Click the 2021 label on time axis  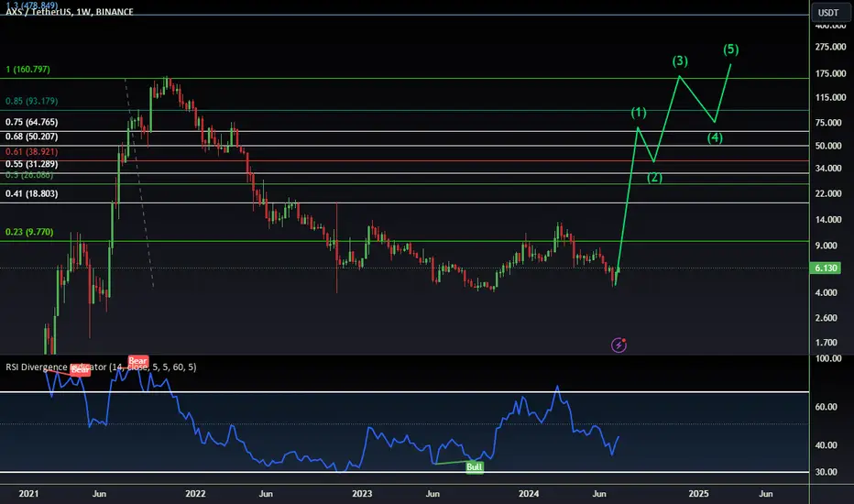(x=29, y=494)
